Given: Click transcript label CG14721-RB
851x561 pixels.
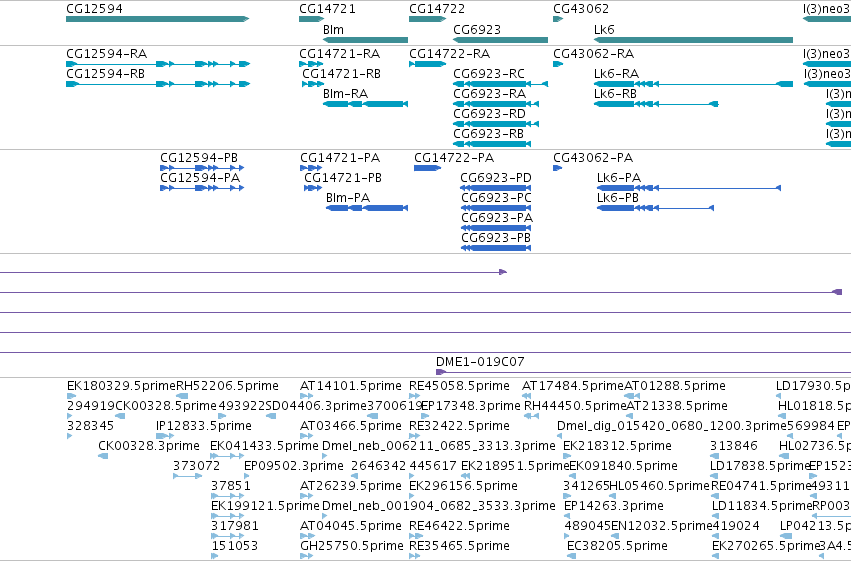Looking at the screenshot, I should (x=341, y=74).
